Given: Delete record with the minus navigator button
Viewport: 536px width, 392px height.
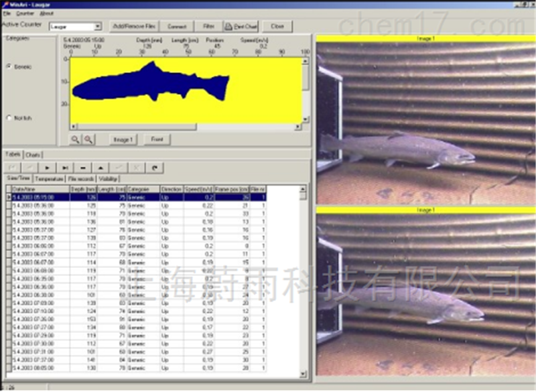Looking at the screenshot, I should coord(83,168).
